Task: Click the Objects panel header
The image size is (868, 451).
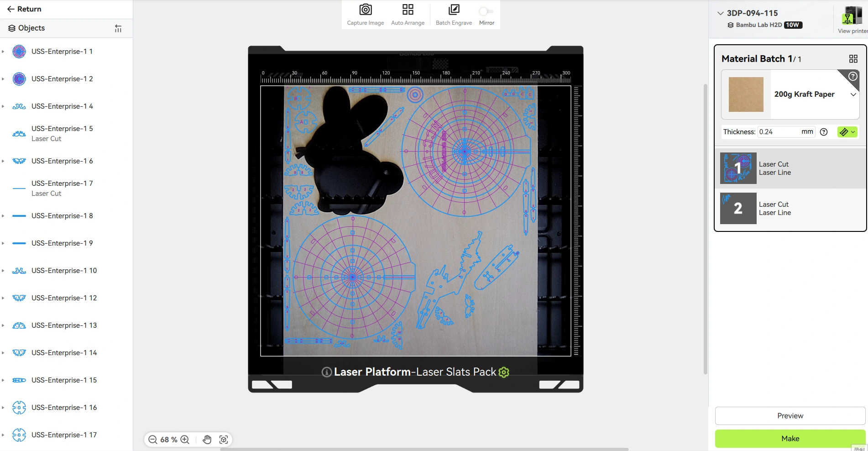Action: [x=67, y=28]
